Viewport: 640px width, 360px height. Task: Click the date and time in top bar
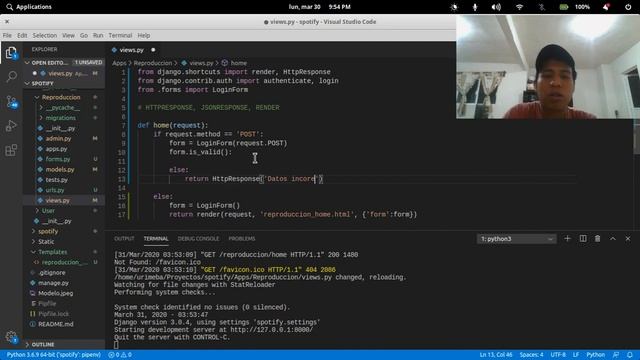coord(320,7)
